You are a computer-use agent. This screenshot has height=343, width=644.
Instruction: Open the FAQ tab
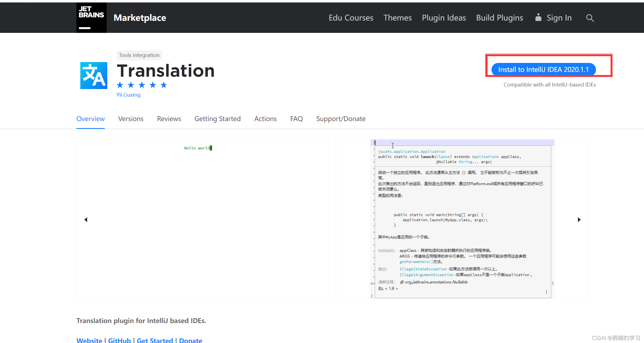point(297,119)
